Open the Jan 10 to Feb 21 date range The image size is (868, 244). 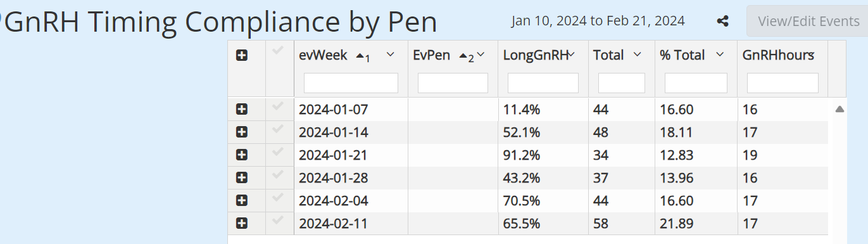(x=598, y=21)
